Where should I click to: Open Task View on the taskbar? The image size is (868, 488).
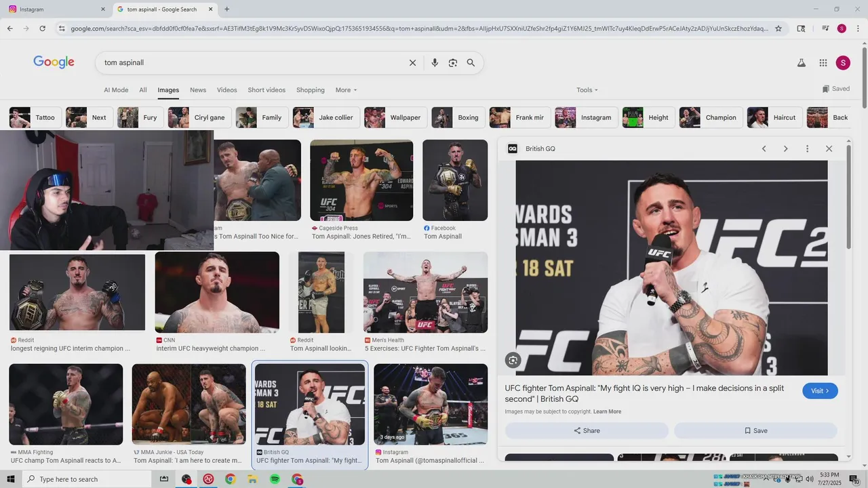coord(164,479)
